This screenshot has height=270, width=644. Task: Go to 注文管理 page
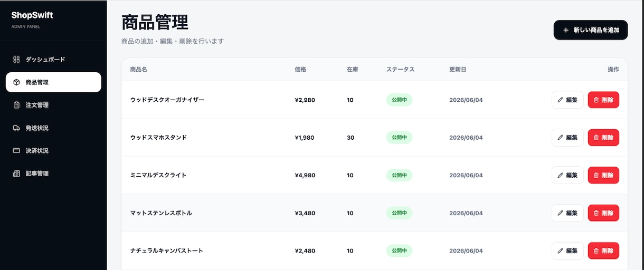pos(53,105)
